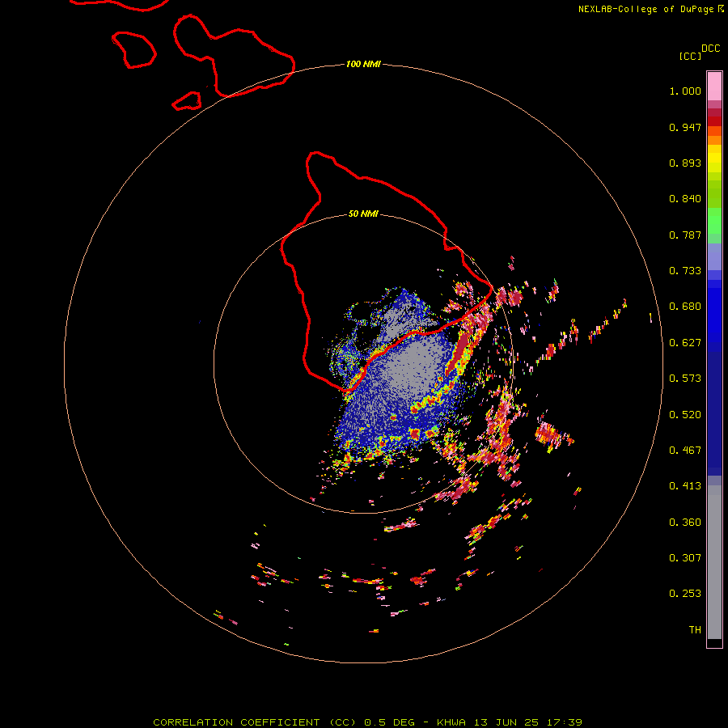Viewport: 728px width, 728px height.
Task: Click the 0.947 color scale value
Action: tap(685, 127)
